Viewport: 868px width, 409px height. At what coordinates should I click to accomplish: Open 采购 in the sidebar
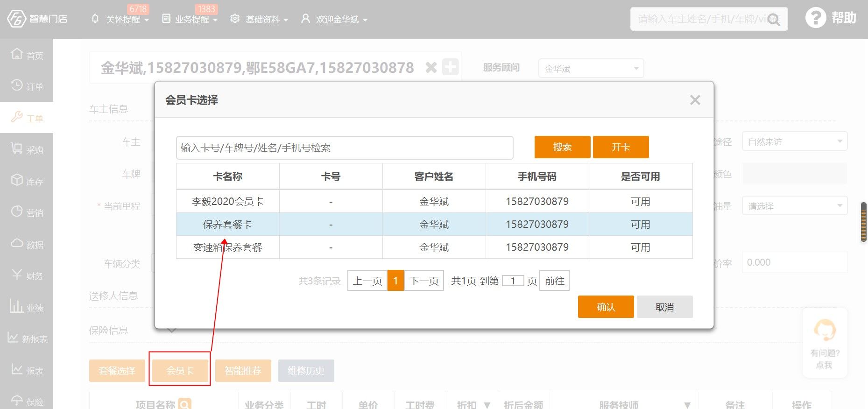(27, 149)
